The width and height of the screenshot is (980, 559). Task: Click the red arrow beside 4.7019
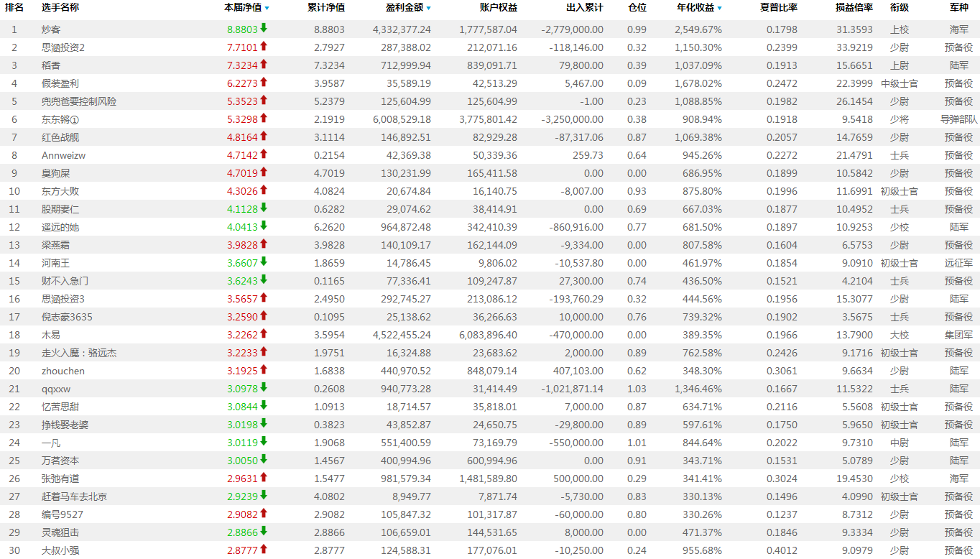(264, 172)
